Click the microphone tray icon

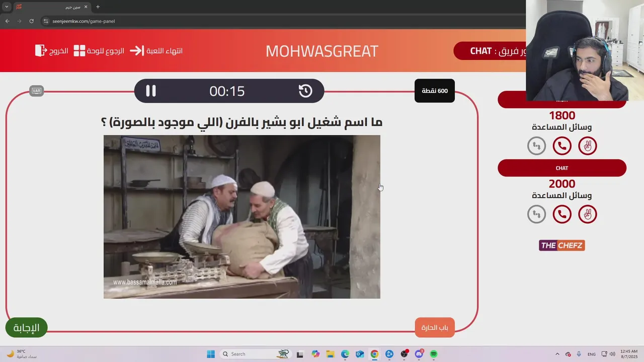click(x=579, y=354)
